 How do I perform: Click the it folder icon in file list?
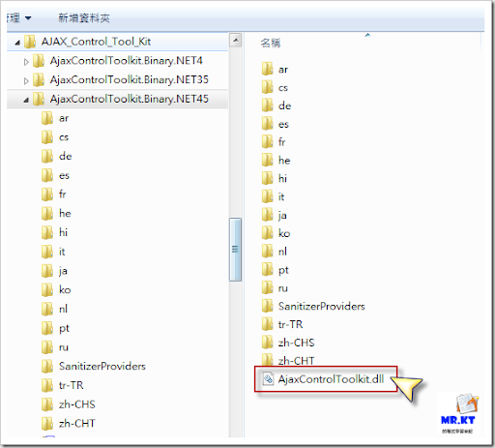point(268,196)
